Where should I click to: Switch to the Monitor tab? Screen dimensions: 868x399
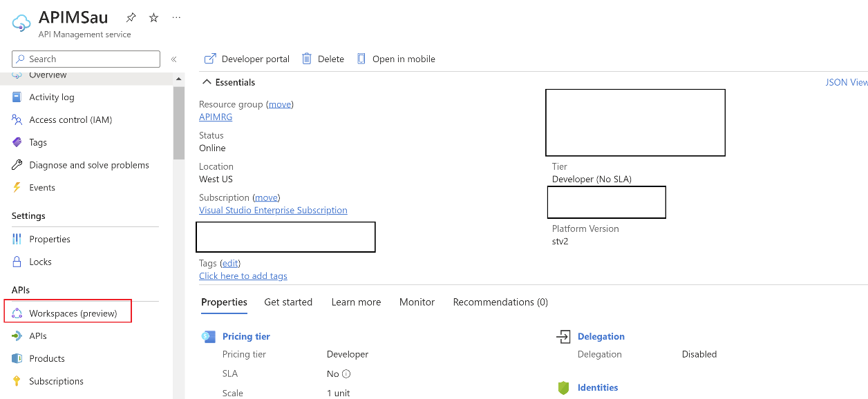click(417, 302)
